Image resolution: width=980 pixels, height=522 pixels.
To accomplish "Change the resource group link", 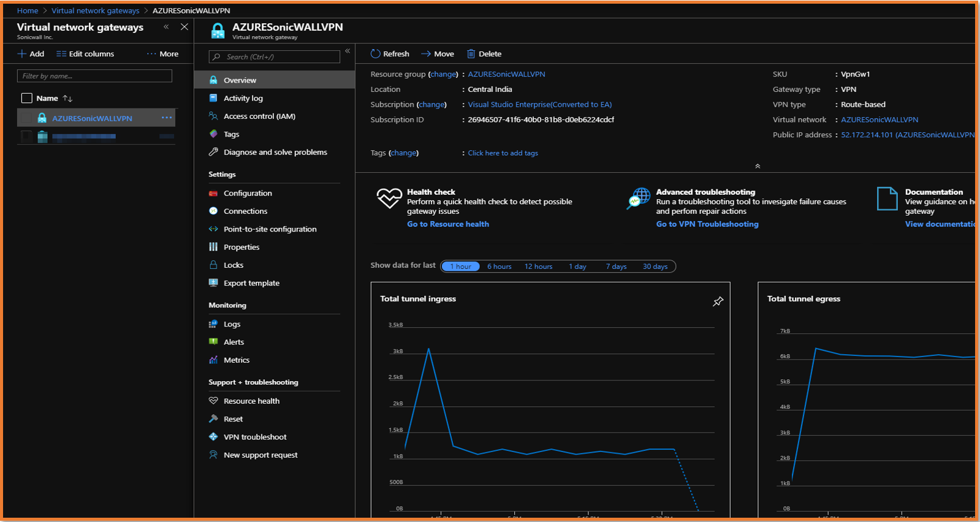I will tap(443, 74).
